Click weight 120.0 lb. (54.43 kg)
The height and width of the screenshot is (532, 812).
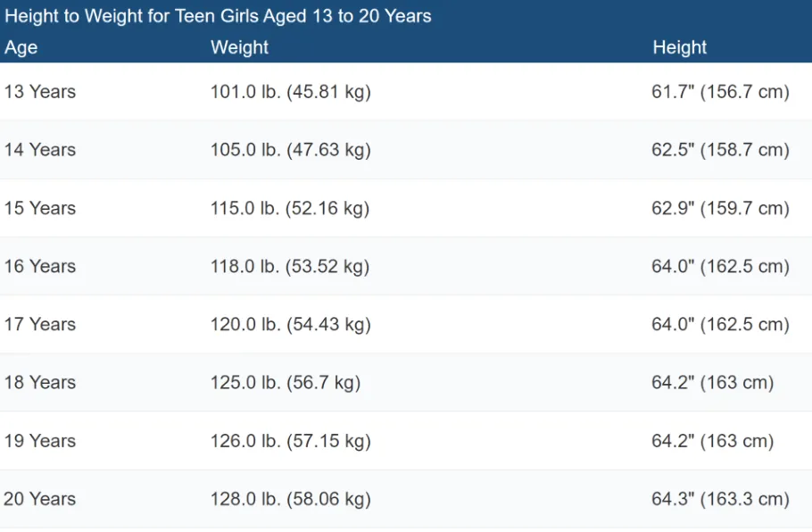coord(291,324)
